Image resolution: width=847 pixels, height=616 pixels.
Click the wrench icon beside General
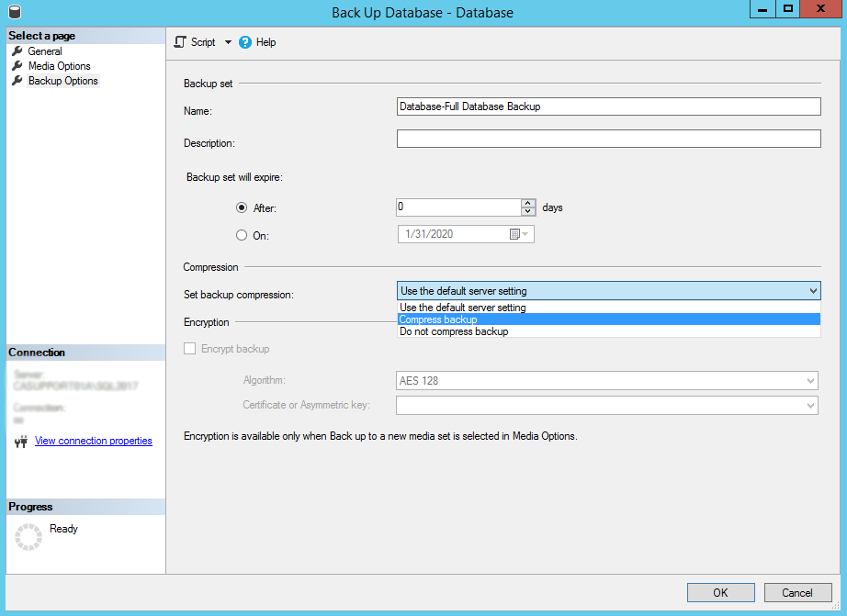[17, 50]
